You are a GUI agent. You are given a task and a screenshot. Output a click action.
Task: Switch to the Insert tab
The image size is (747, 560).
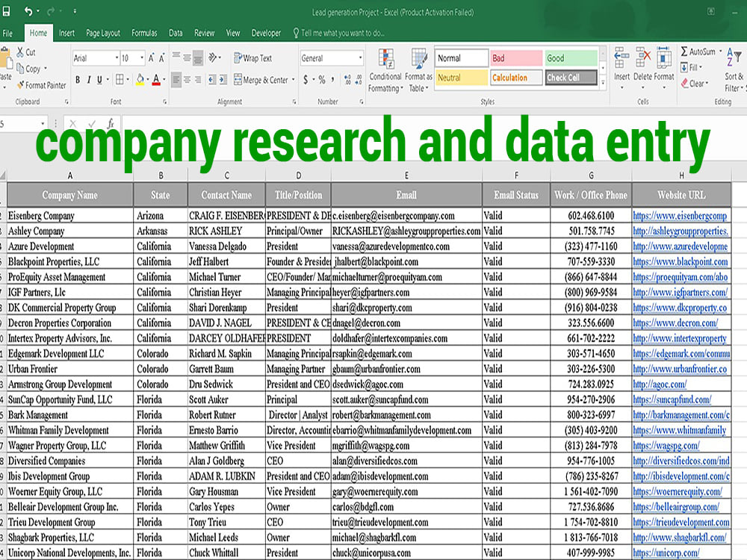66,33
